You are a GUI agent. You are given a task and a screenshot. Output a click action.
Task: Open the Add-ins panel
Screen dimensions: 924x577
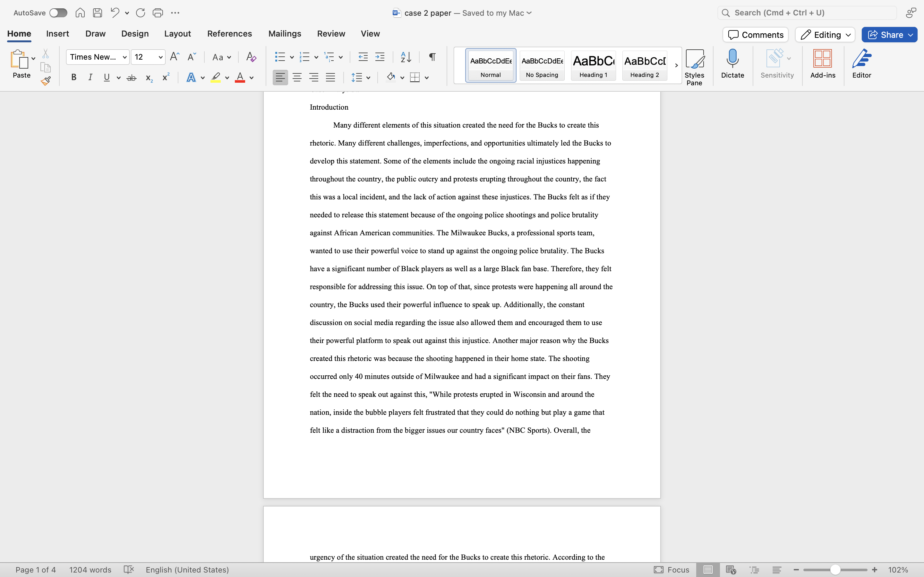click(x=822, y=64)
